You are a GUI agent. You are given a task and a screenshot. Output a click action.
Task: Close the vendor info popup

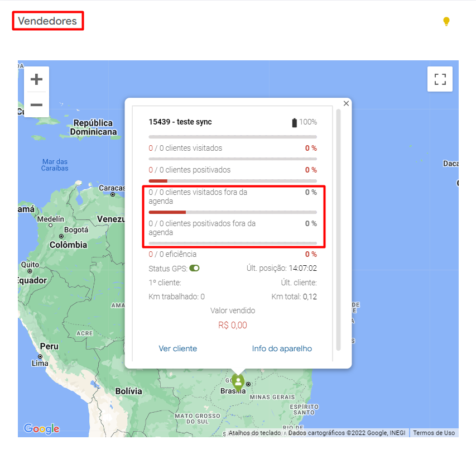tap(346, 103)
